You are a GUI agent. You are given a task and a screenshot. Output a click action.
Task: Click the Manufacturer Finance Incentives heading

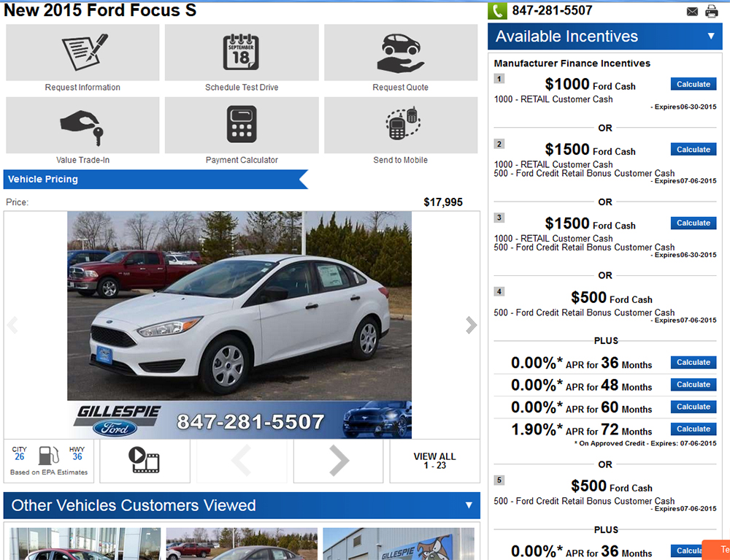[572, 64]
